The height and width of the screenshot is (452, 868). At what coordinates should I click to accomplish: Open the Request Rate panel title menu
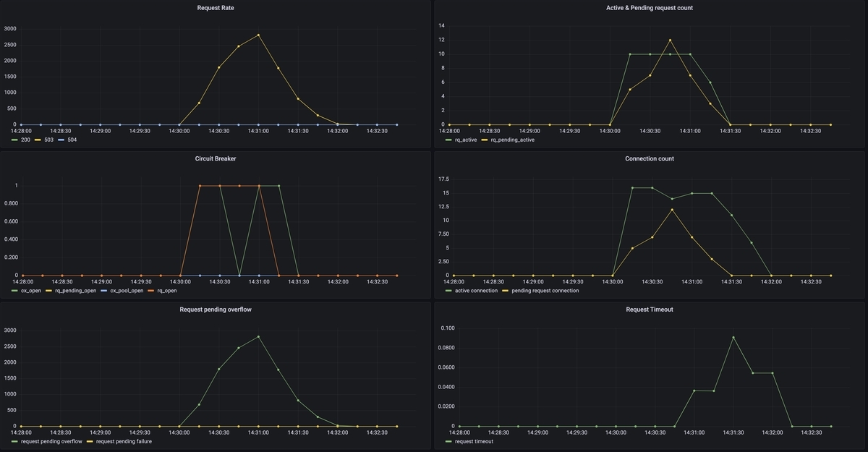click(x=216, y=8)
